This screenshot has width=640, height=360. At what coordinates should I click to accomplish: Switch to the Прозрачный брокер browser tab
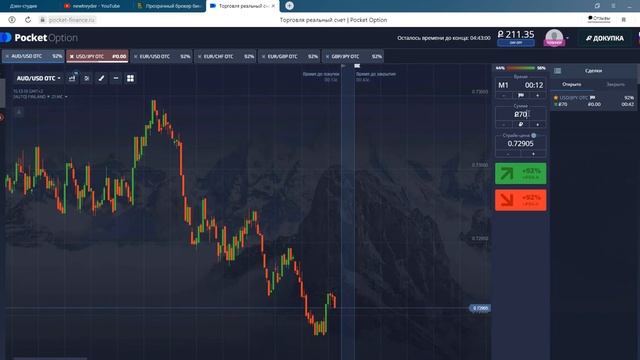click(x=169, y=6)
